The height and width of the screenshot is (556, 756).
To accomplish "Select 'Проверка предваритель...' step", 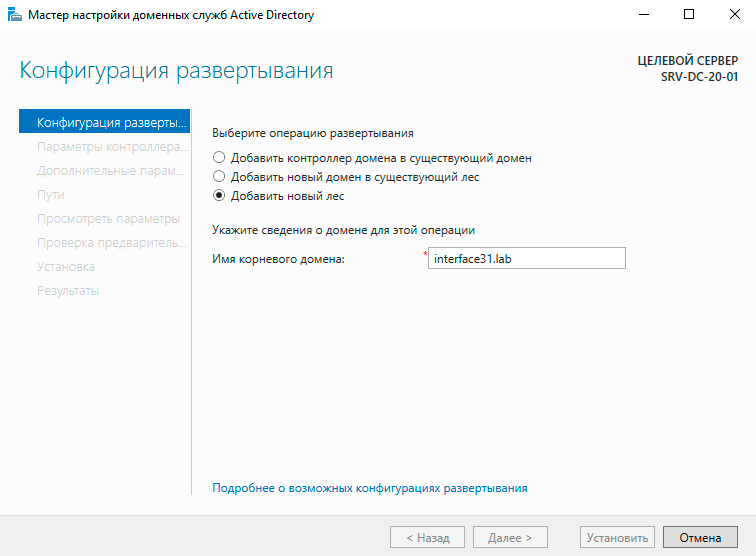I will tap(112, 243).
